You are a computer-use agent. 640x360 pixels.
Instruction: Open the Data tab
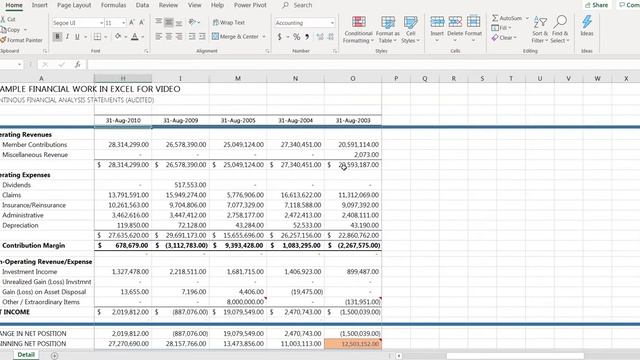coord(142,5)
